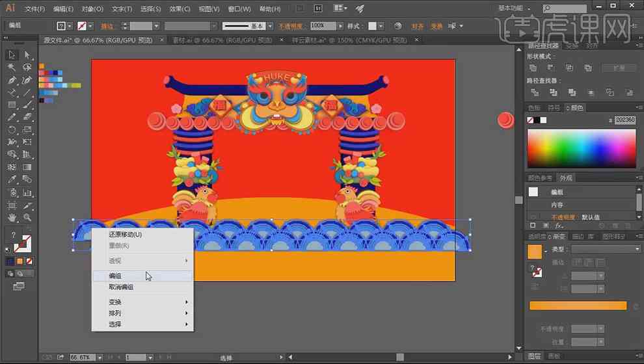This screenshot has height=364, width=644.
Task: Set paint mode to None
Action: click(29, 261)
